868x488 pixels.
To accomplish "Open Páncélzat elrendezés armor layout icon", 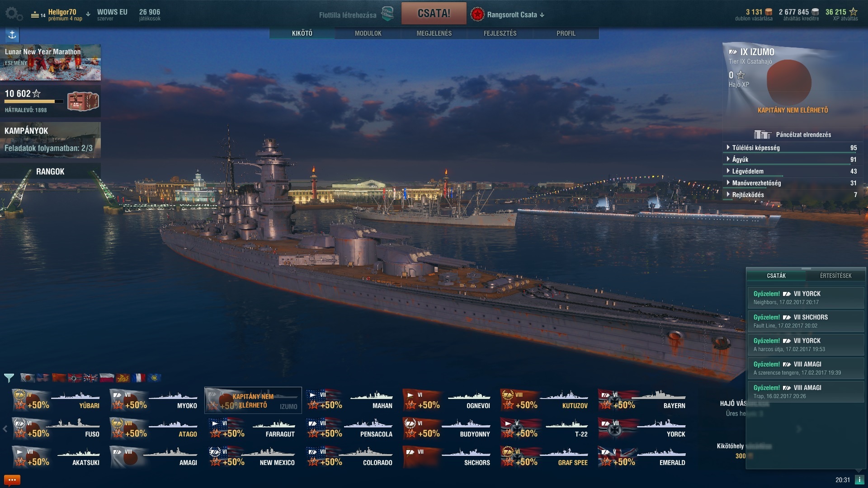I will point(762,135).
